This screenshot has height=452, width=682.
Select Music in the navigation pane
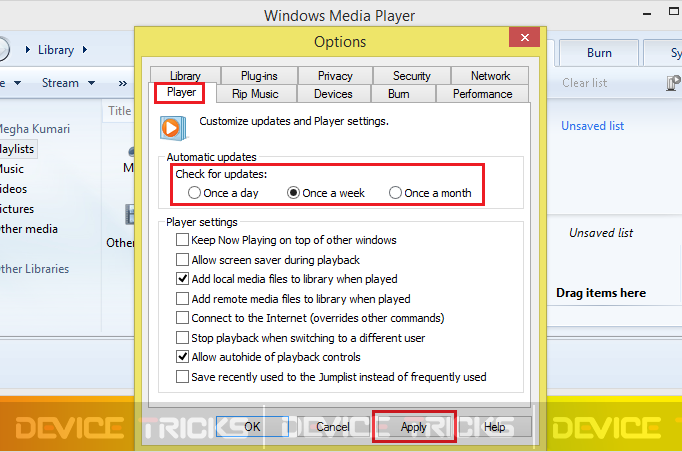tap(11, 169)
